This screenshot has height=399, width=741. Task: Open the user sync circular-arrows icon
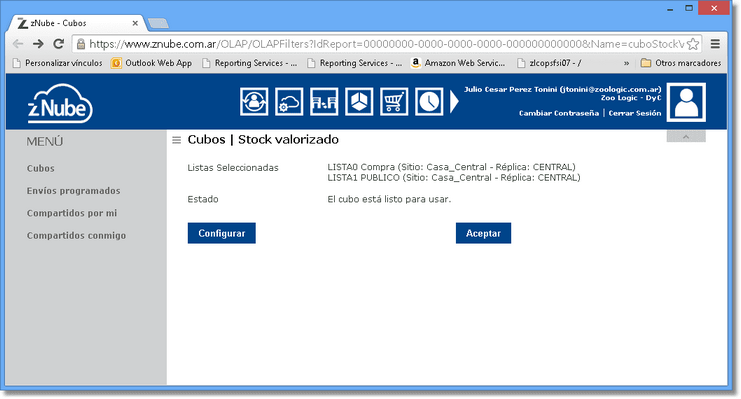tap(254, 101)
